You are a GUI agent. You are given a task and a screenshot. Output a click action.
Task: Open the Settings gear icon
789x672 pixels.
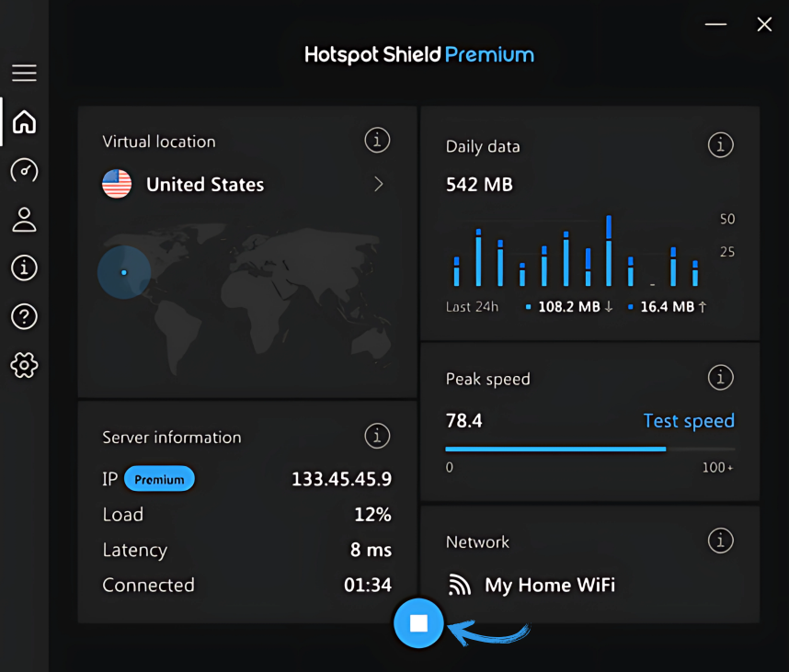tap(24, 365)
